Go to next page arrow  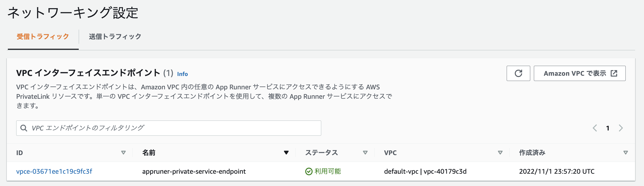point(621,128)
